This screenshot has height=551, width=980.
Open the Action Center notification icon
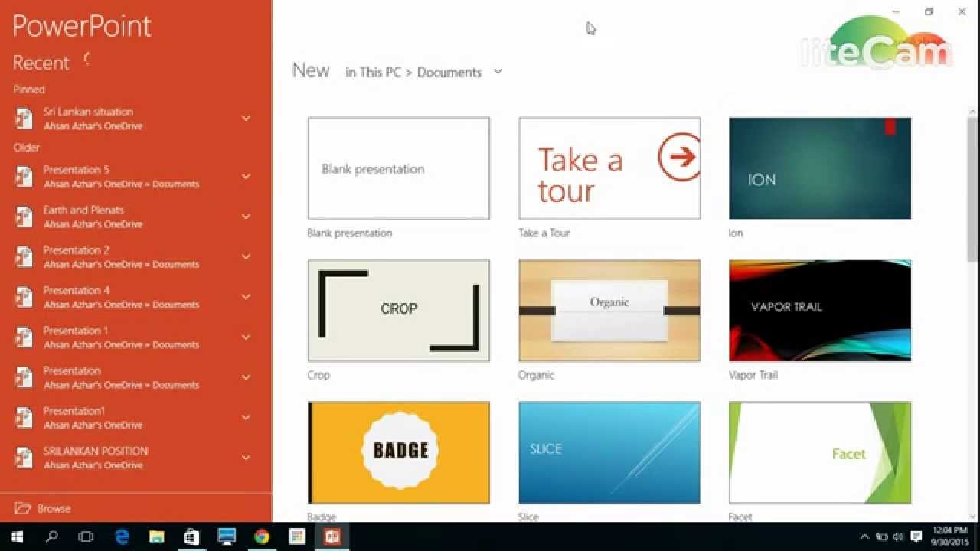pos(916,536)
